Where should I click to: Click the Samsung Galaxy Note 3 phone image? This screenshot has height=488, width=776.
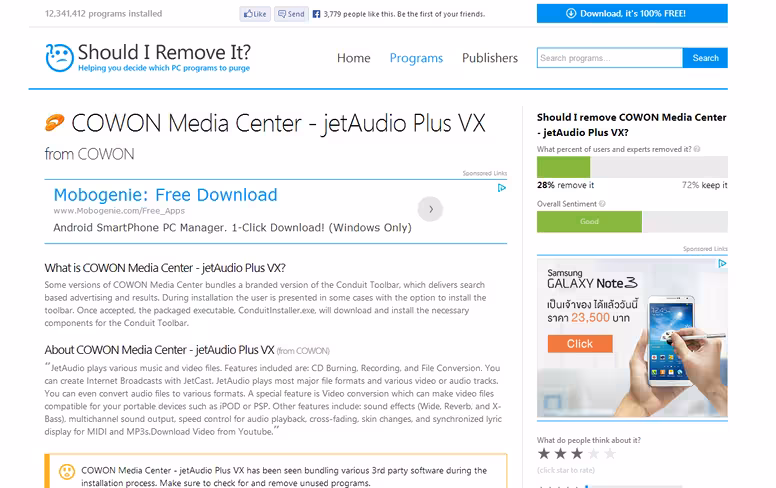point(671,341)
